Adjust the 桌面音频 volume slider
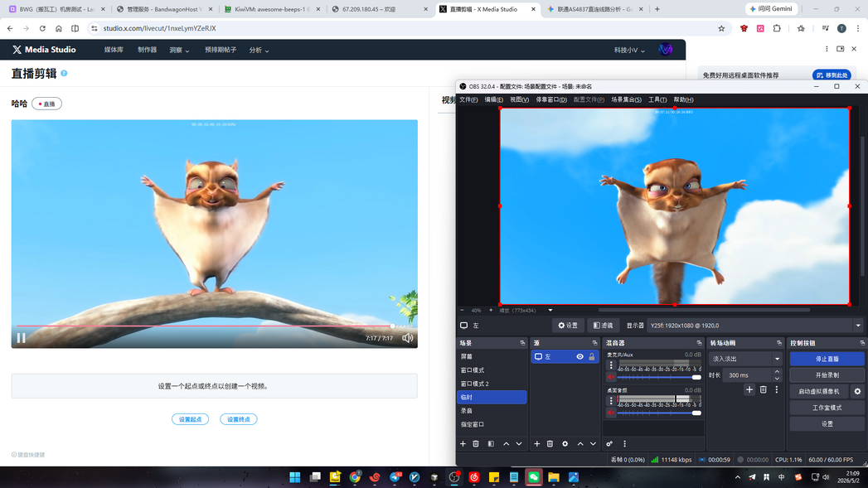The image size is (868, 488). (x=659, y=413)
